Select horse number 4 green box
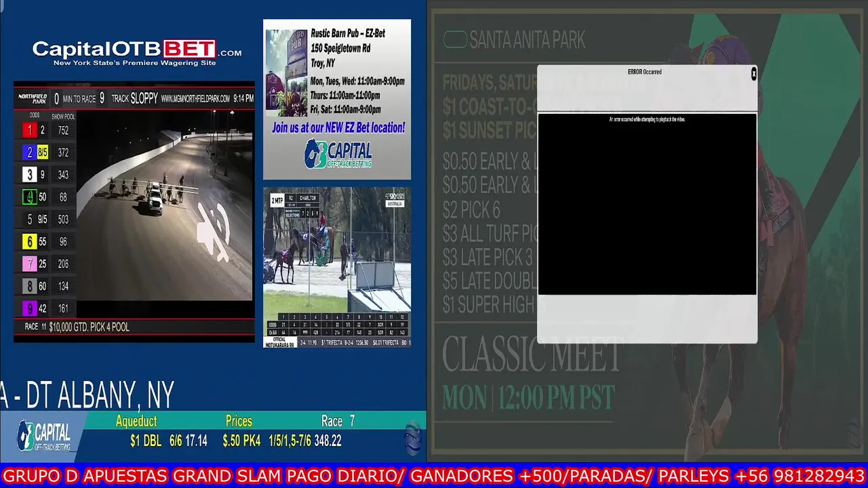868x488 pixels. [x=29, y=197]
